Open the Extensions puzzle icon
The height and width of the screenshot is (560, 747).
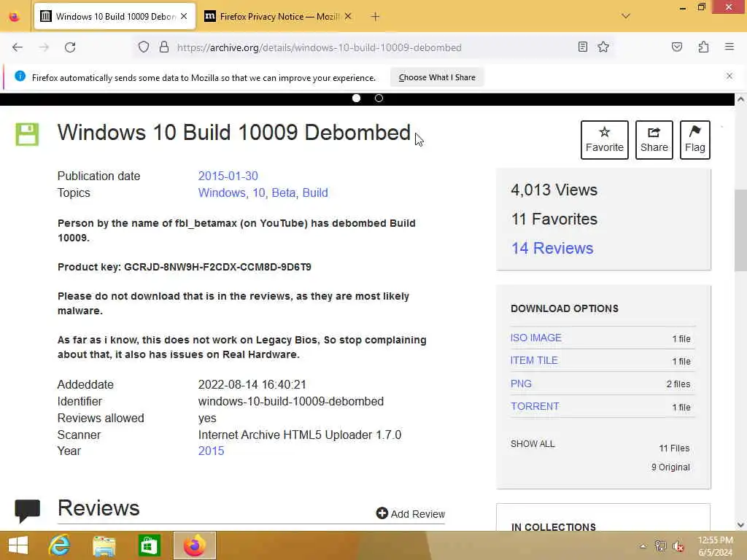click(703, 47)
